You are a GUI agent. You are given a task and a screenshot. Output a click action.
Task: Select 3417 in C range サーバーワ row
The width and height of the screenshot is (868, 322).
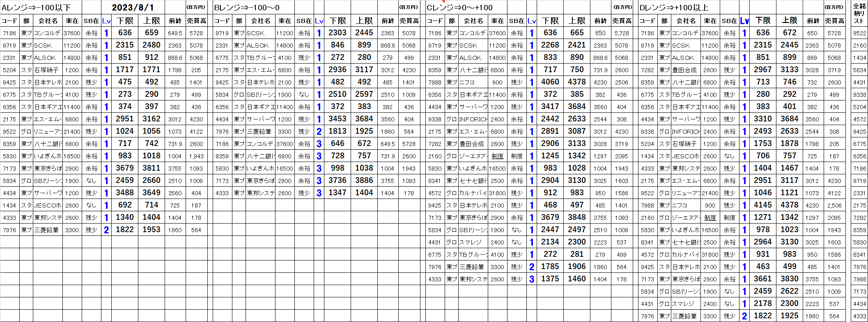coord(550,107)
